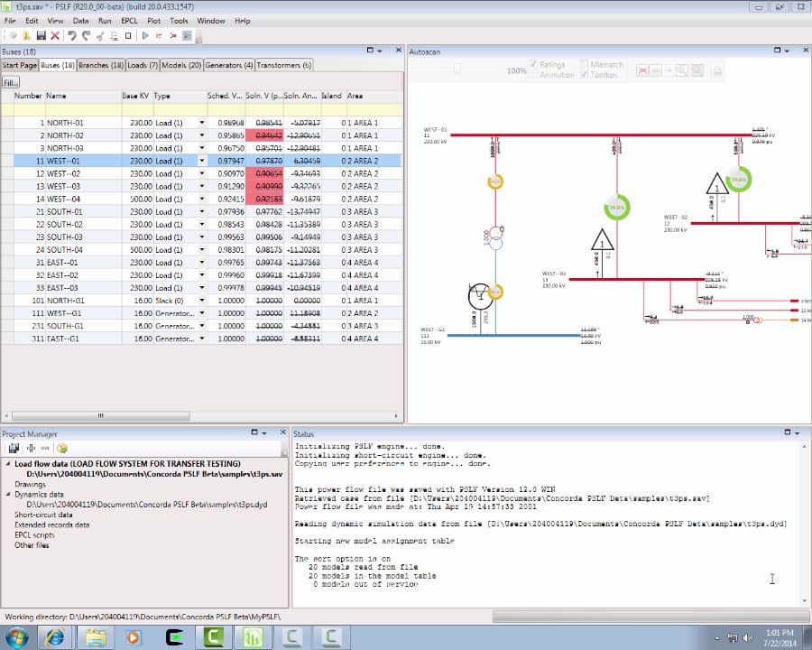Click the Undo arrow icon
The width and height of the screenshot is (812, 650).
point(72,35)
